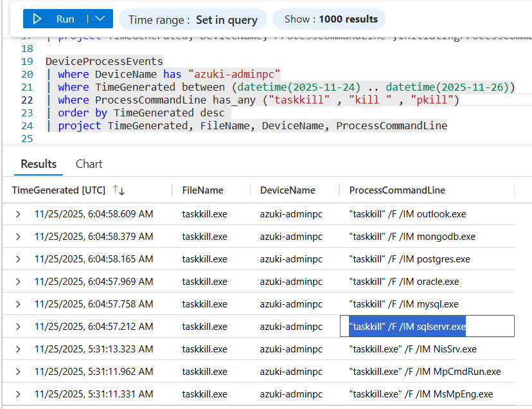Expand the row for NisSrv.exe taskkill
This screenshot has height=409, width=532.
pyautogui.click(x=18, y=349)
